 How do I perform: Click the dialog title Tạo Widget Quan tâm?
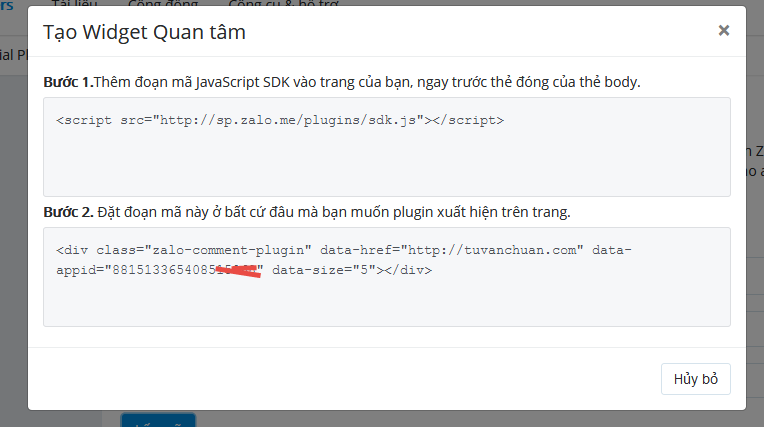[x=145, y=33]
